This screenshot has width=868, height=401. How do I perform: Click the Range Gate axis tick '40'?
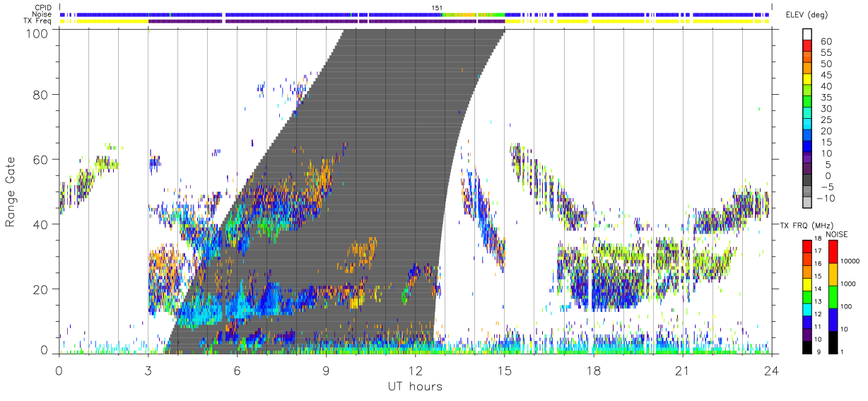pos(40,224)
